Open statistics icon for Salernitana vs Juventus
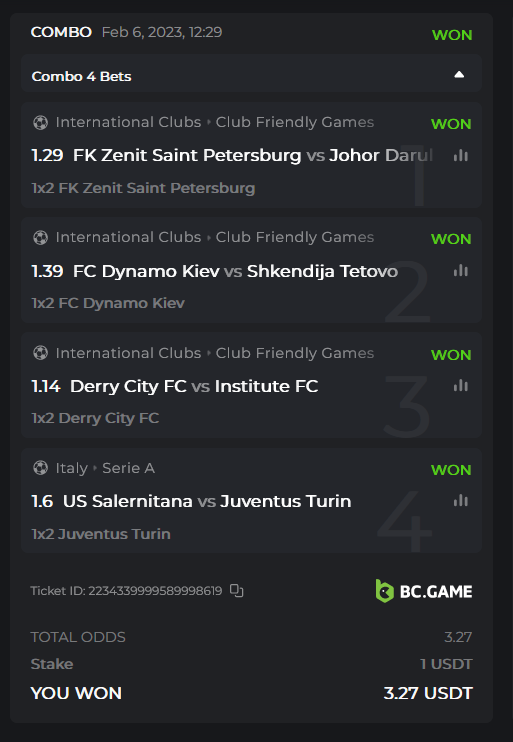 [460, 501]
